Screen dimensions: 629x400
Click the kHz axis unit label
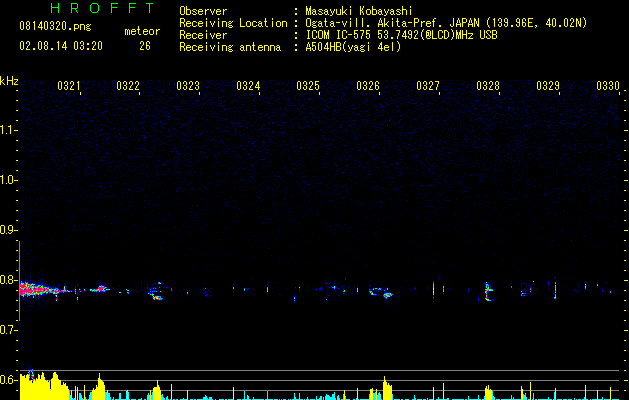pyautogui.click(x=9, y=81)
